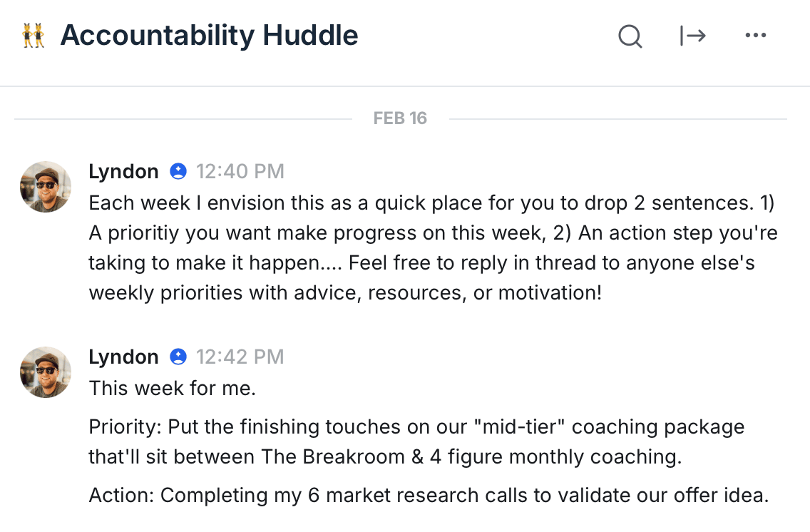Click Lyndon's avatar on the 12:40 PM message
Viewport: 810px width, 532px height.
tap(46, 187)
